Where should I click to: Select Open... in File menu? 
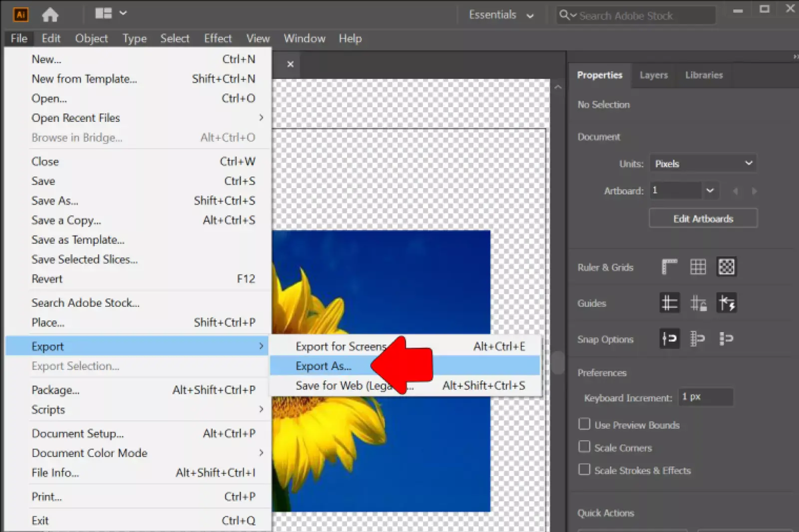coord(138,98)
